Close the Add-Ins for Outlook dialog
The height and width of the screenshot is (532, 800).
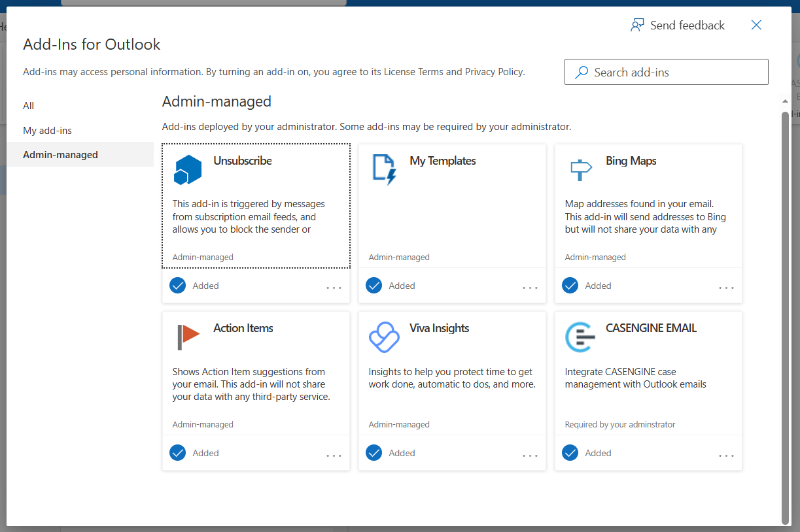(756, 25)
